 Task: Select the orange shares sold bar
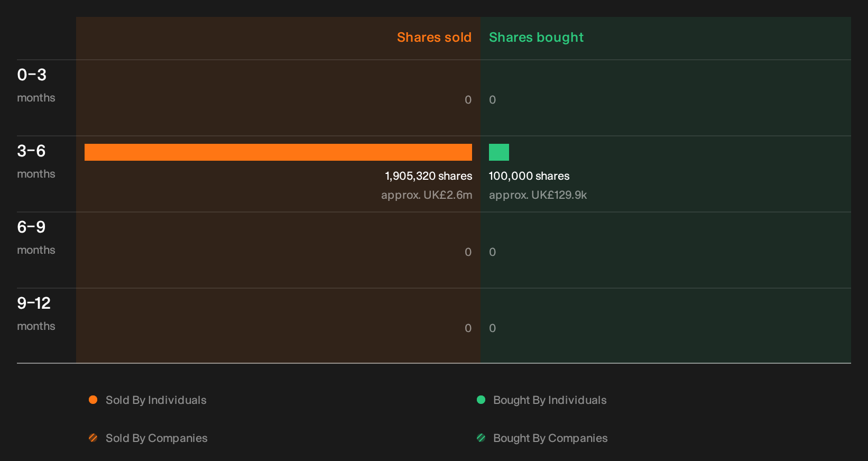tap(278, 152)
